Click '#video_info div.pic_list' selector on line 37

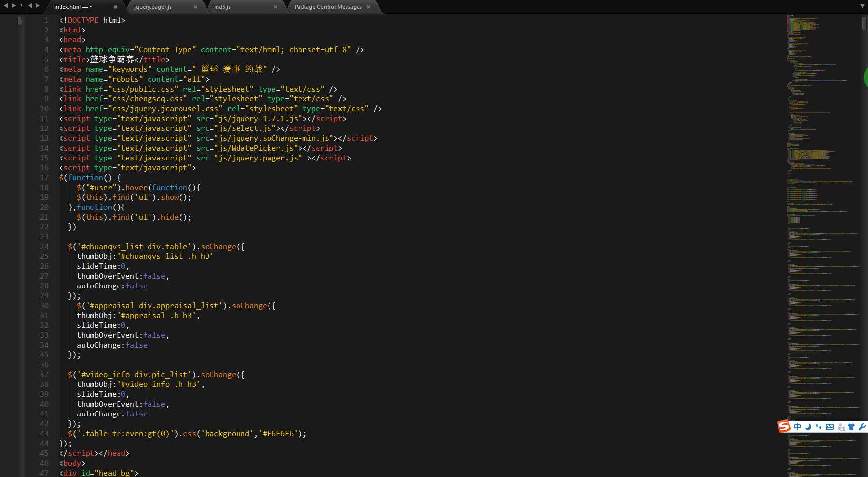pyautogui.click(x=134, y=375)
